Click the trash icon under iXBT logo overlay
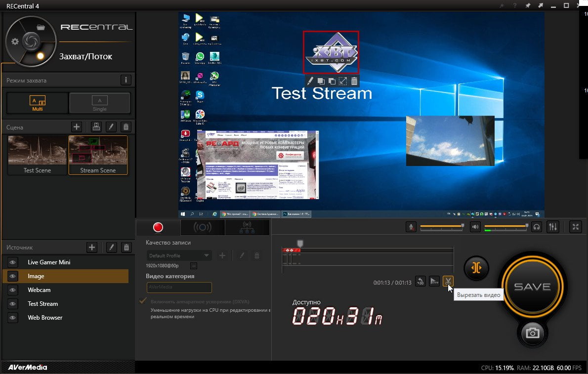 click(354, 81)
